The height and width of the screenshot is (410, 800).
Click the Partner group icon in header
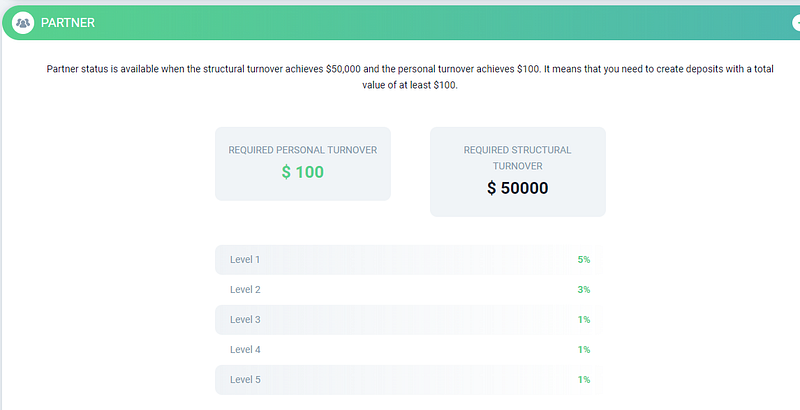[x=23, y=22]
